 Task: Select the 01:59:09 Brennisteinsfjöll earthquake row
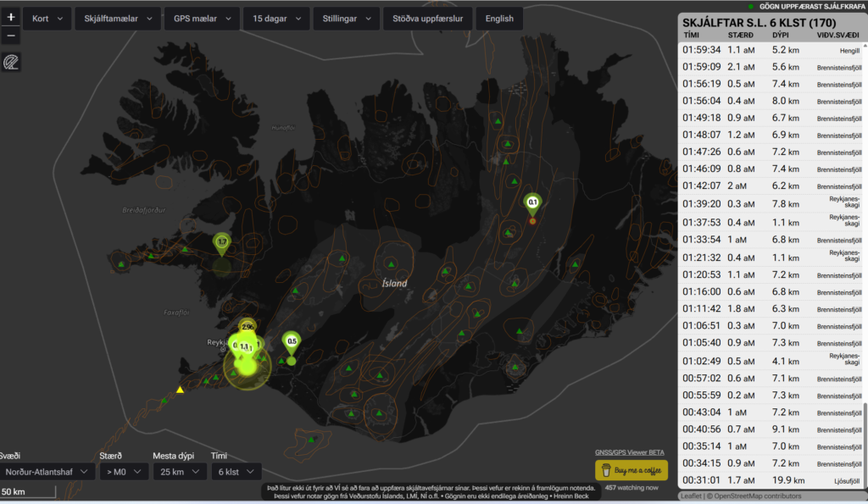[771, 66]
